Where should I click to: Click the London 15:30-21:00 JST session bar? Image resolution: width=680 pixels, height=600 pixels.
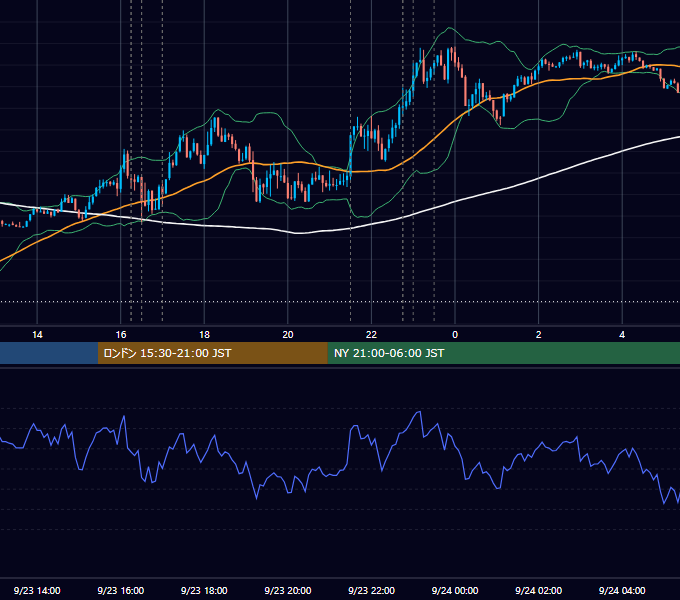pyautogui.click(x=212, y=353)
